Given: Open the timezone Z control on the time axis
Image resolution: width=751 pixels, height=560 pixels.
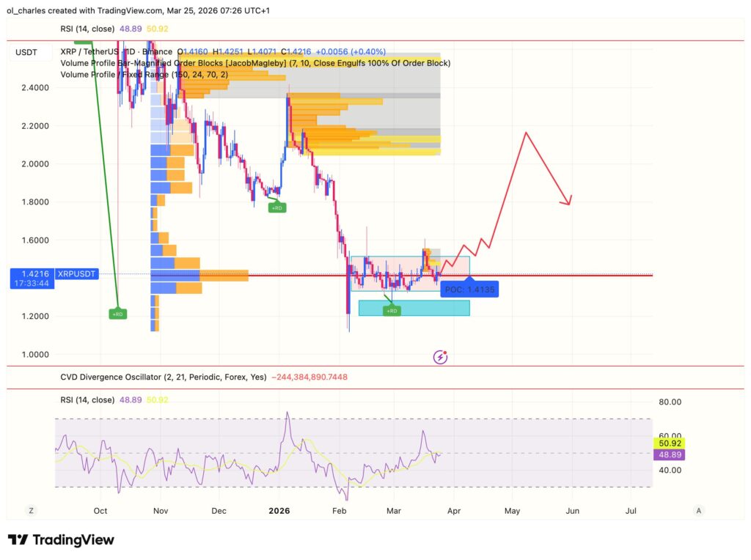Looking at the screenshot, I should tap(31, 510).
